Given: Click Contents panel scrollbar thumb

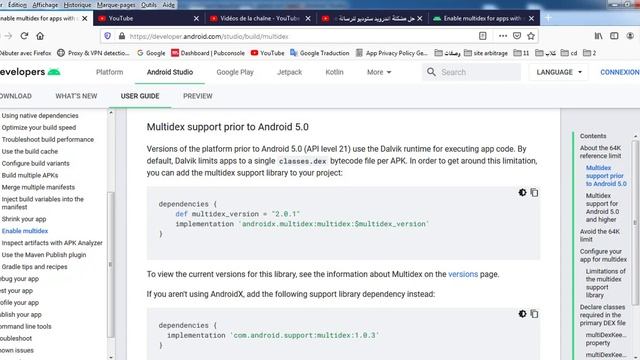Looking at the screenshot, I should (x=635, y=222).
